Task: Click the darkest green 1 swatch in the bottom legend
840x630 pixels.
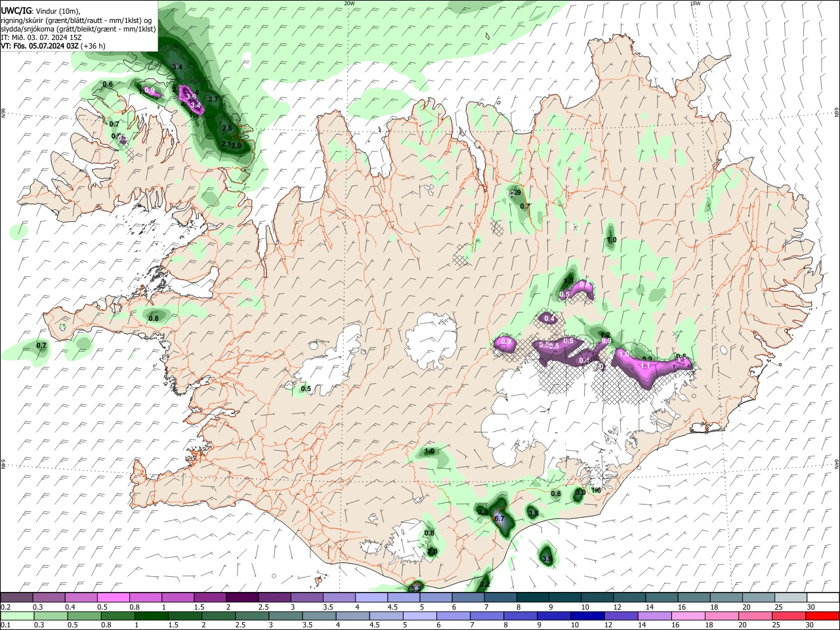Action: 151,616
